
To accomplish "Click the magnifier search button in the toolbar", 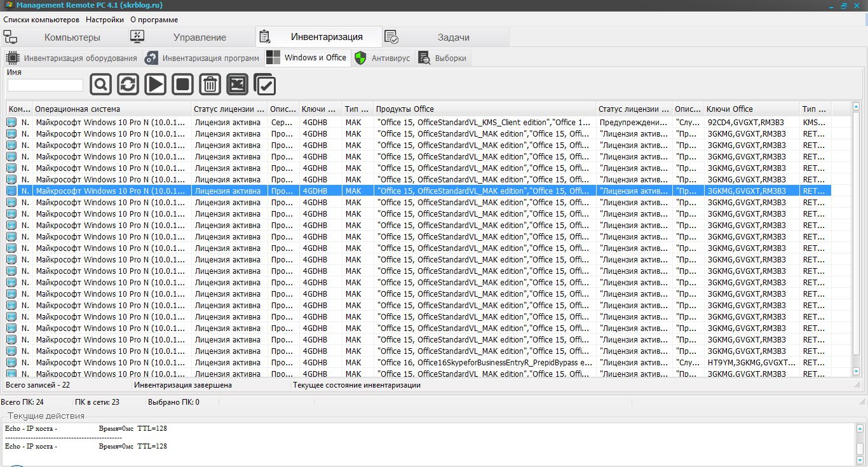I will [x=100, y=85].
